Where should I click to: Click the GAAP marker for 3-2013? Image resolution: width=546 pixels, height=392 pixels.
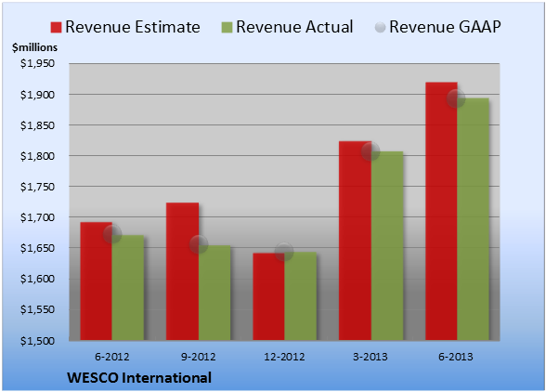pyautogui.click(x=370, y=151)
